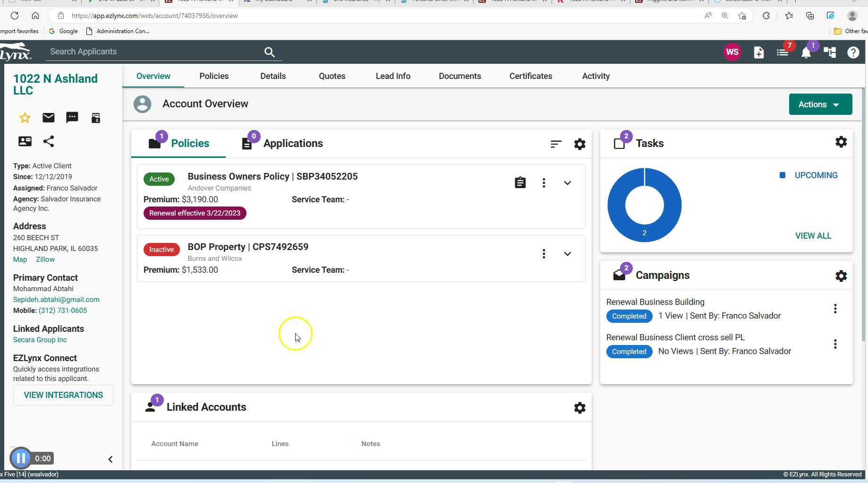868x483 pixels.
Task: Click the share icon in sidebar
Action: pos(48,141)
